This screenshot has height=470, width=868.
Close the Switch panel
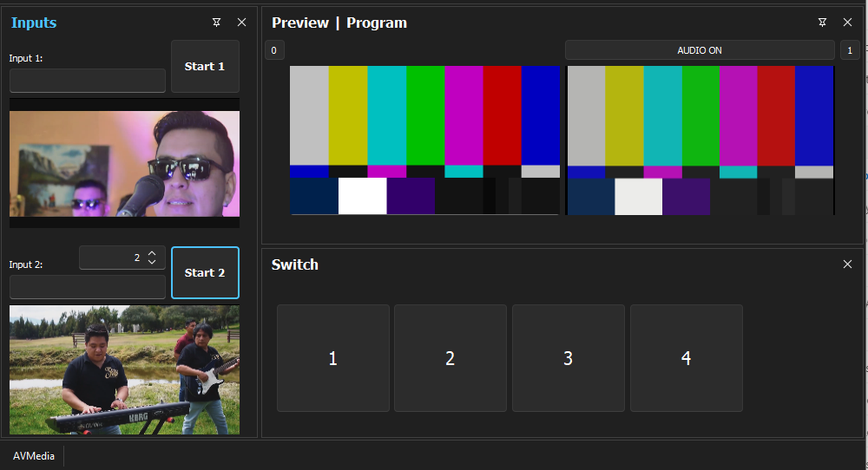(x=847, y=264)
